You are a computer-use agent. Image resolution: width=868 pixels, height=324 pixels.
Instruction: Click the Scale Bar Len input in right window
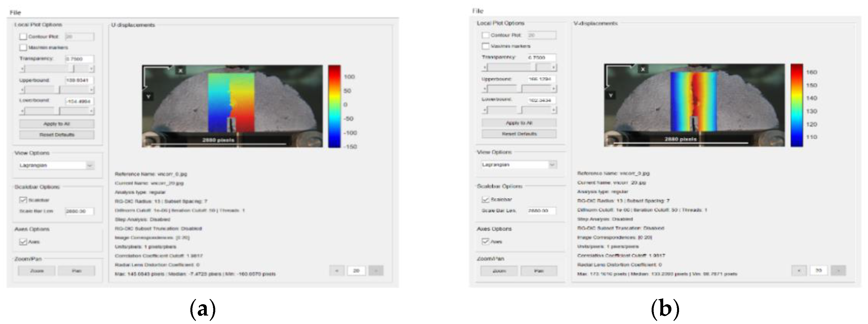click(x=541, y=211)
